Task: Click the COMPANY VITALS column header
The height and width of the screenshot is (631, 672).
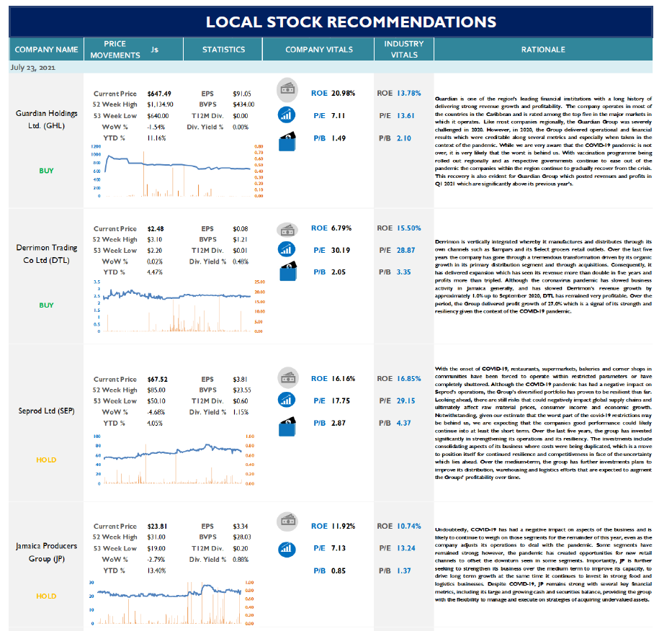Action: point(319,50)
